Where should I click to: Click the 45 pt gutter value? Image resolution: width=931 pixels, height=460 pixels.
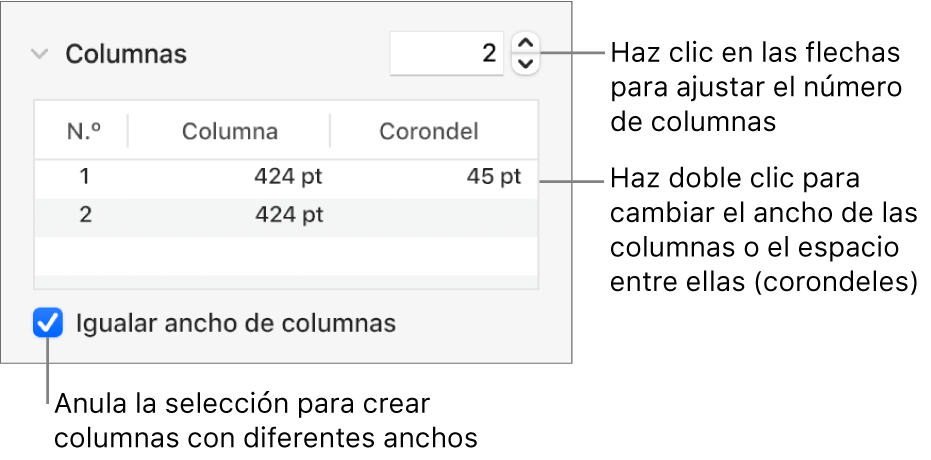coord(494,177)
